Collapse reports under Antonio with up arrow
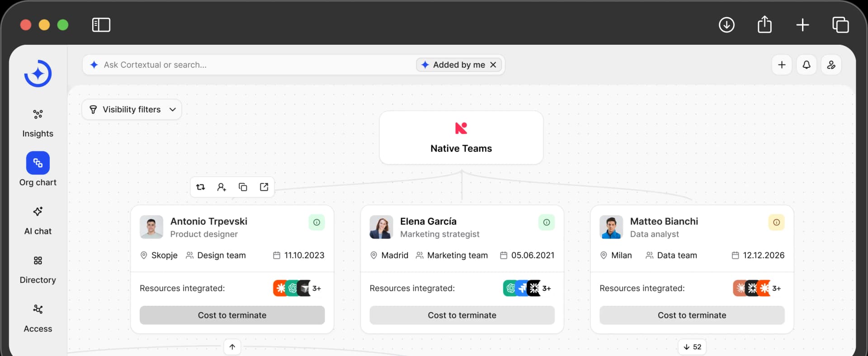 [x=232, y=347]
